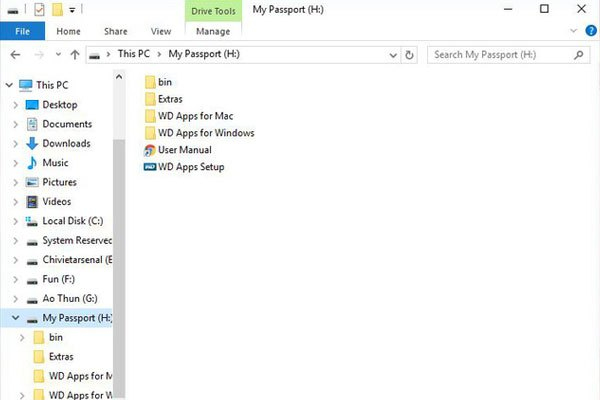Select Pictures in navigation pane
This screenshot has height=400, width=600.
[59, 182]
